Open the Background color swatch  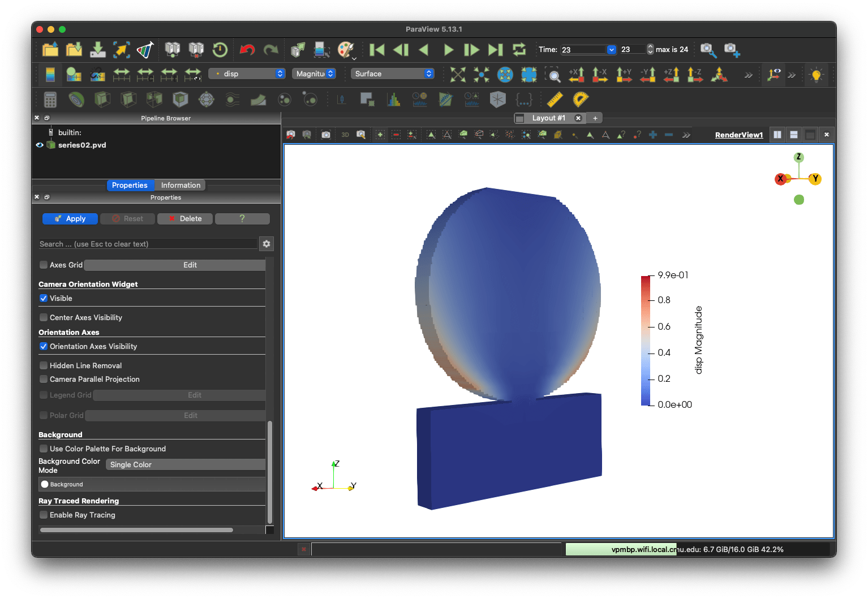pos(152,484)
